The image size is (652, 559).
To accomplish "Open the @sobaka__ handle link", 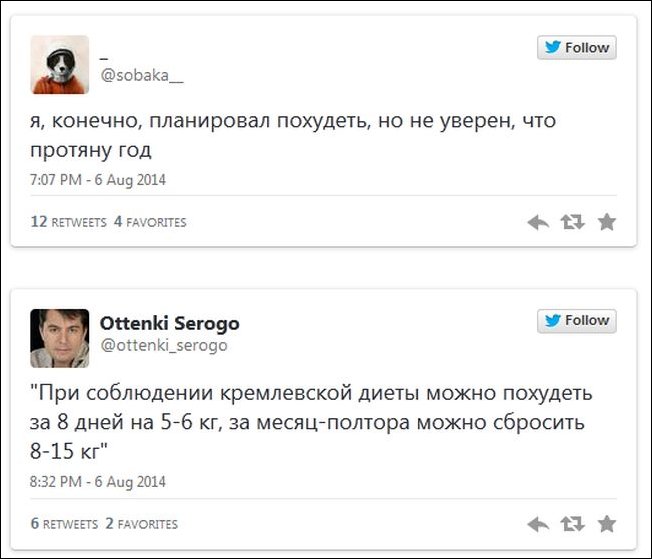I will click(142, 75).
